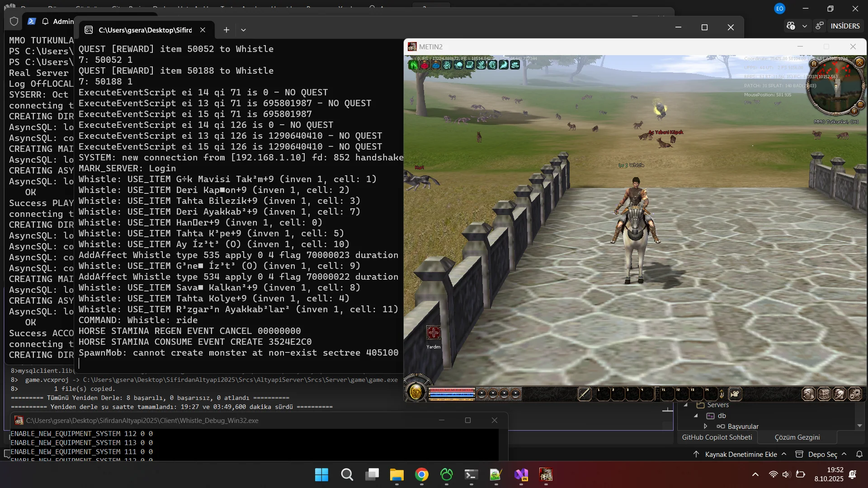Open the inventory icon at bottom right
This screenshot has width=868, height=488.
824,394
